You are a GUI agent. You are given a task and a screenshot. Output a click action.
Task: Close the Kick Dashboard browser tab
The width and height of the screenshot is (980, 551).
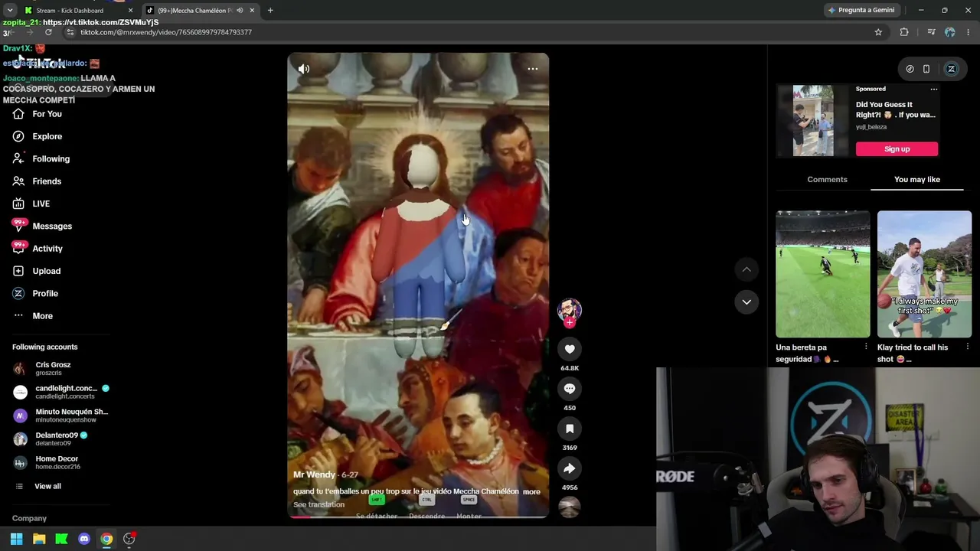tap(130, 11)
